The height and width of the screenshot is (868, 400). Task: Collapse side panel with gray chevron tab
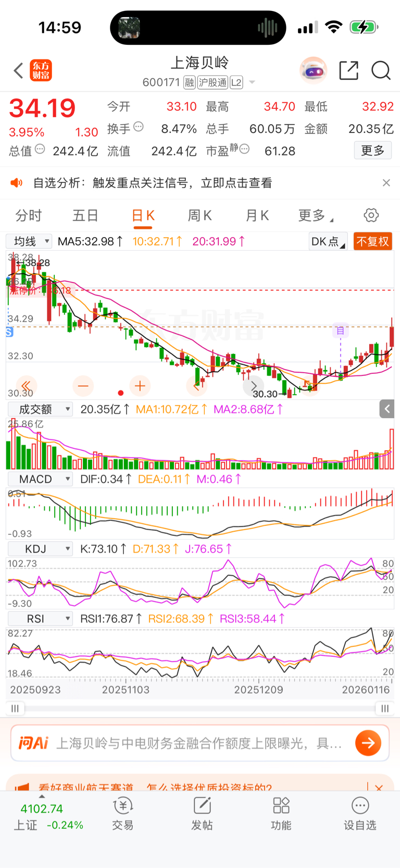(x=387, y=409)
